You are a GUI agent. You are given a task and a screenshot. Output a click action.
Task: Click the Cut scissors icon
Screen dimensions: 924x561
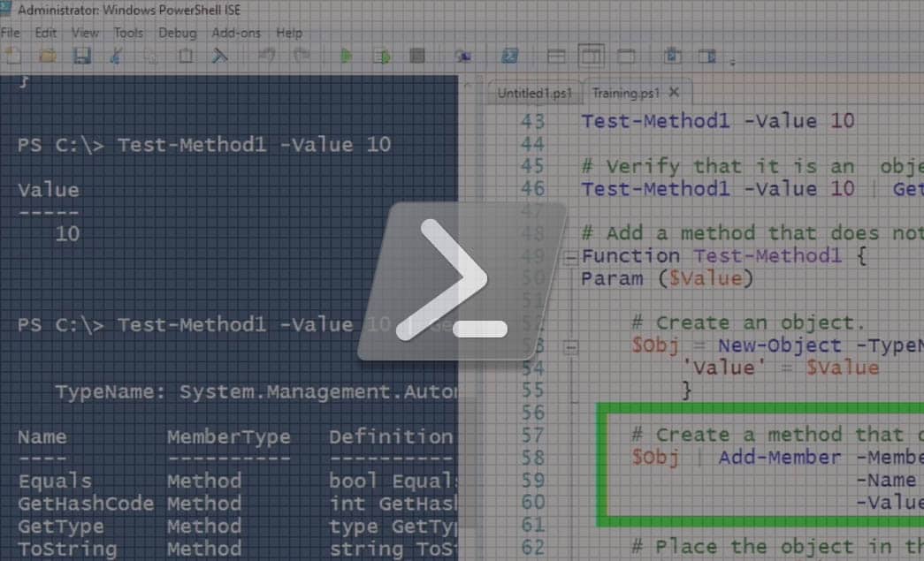(x=116, y=57)
